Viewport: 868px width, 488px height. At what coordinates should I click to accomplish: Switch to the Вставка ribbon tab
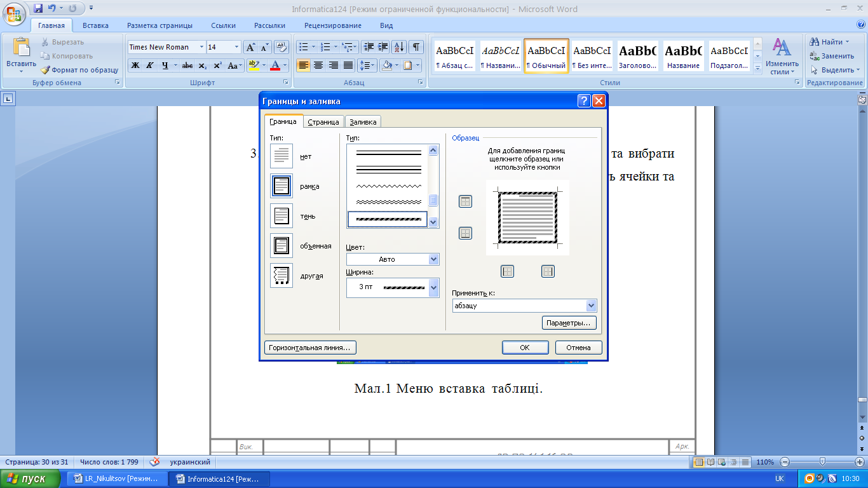[95, 25]
